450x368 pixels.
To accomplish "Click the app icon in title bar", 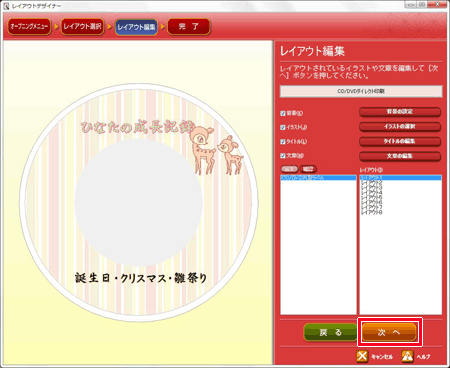I will (x=6, y=6).
